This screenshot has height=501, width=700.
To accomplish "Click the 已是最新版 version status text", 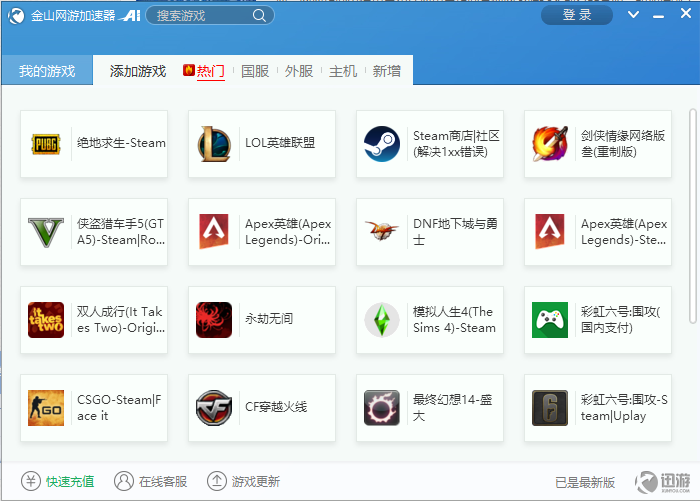I will click(585, 482).
